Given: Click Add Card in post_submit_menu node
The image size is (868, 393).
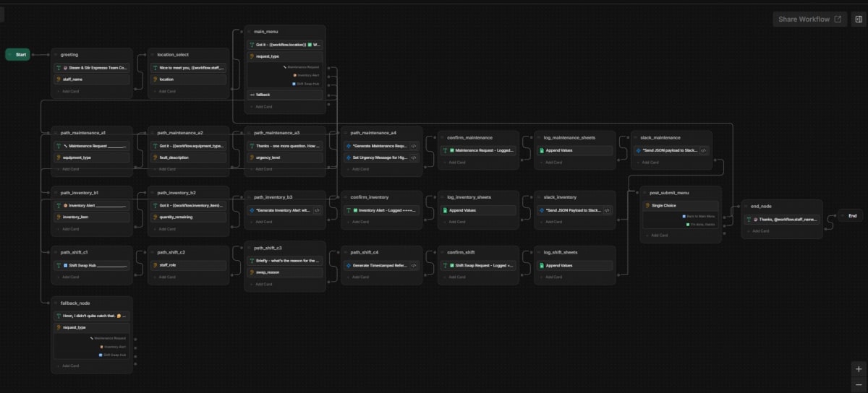Looking at the screenshot, I should pyautogui.click(x=659, y=235).
